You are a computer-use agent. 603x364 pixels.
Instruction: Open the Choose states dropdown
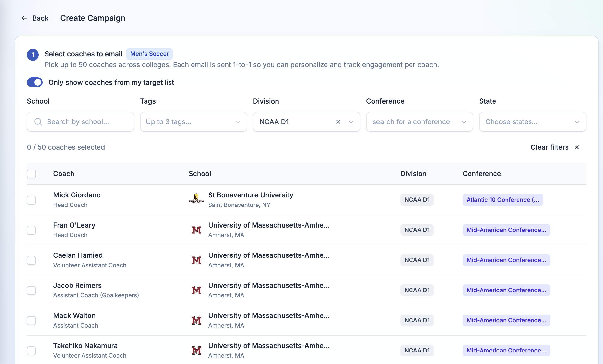[532, 122]
